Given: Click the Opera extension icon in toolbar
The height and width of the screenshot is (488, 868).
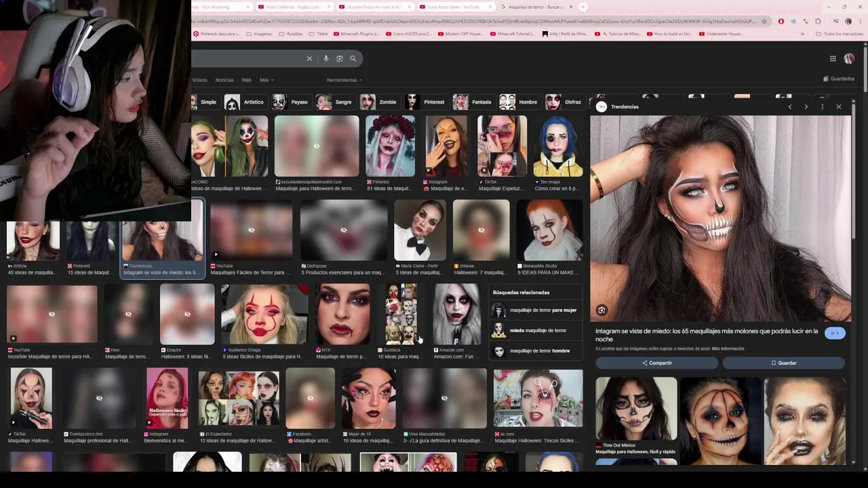Looking at the screenshot, I should coord(781,21).
